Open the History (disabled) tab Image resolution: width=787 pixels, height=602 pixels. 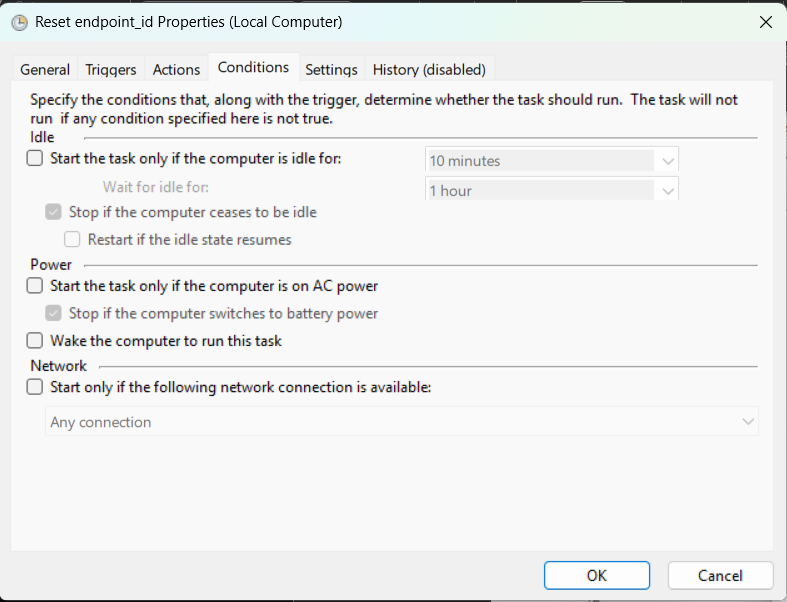pyautogui.click(x=429, y=70)
